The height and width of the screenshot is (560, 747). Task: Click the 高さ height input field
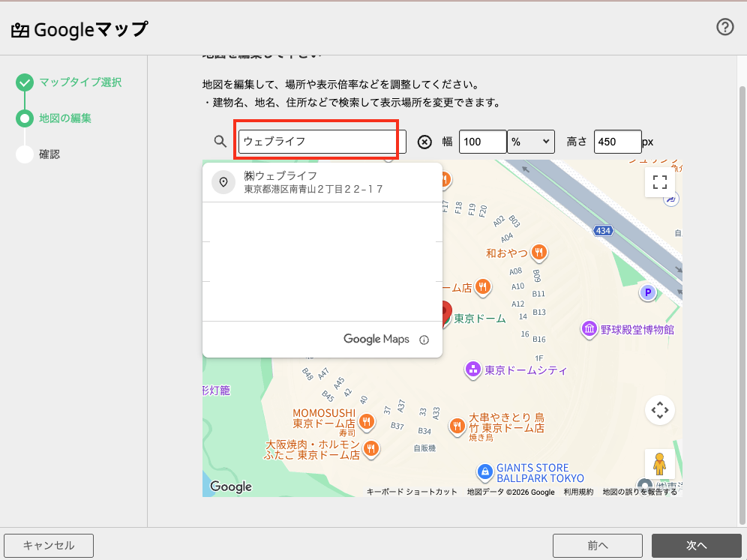click(617, 142)
